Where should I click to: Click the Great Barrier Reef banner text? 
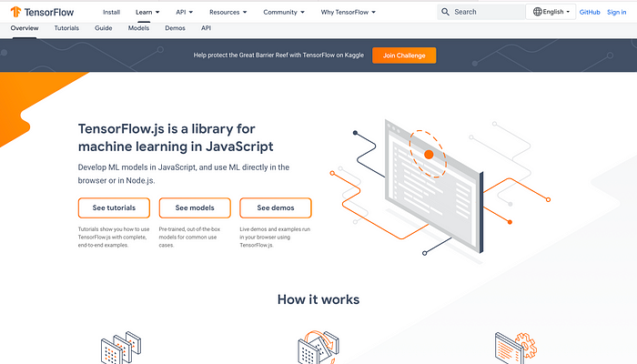(278, 56)
